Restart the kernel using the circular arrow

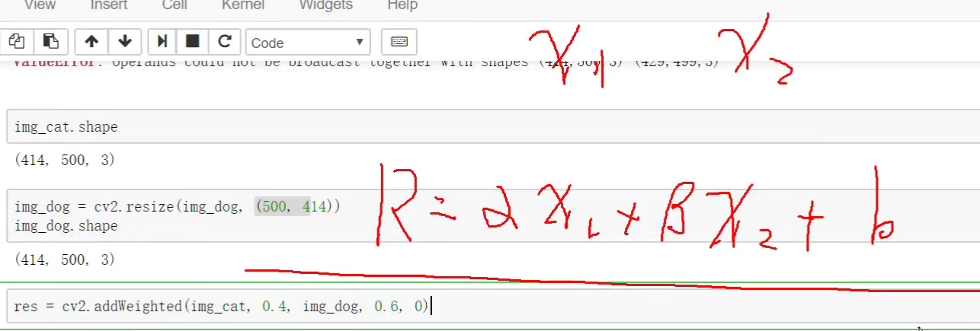pos(224,42)
